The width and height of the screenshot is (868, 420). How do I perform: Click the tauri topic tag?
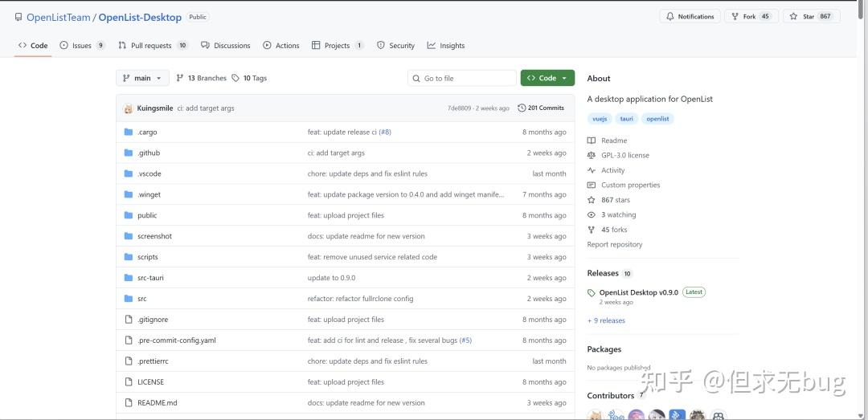coord(627,118)
